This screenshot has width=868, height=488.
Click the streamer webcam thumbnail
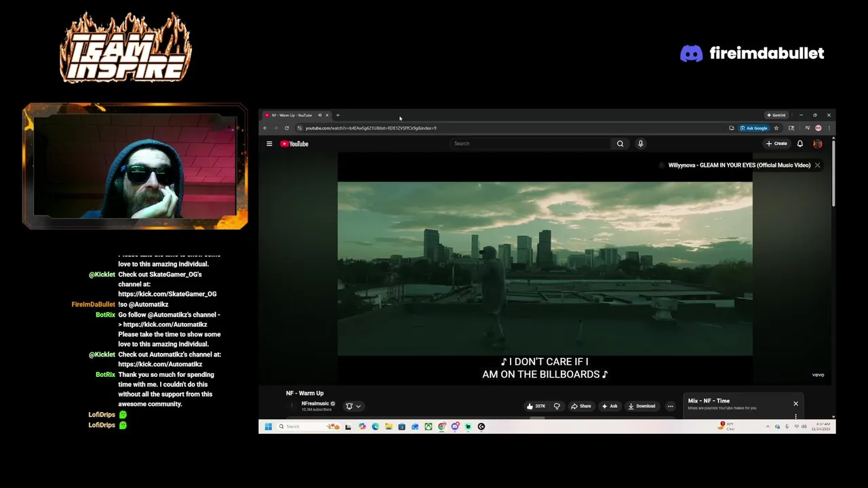click(135, 167)
